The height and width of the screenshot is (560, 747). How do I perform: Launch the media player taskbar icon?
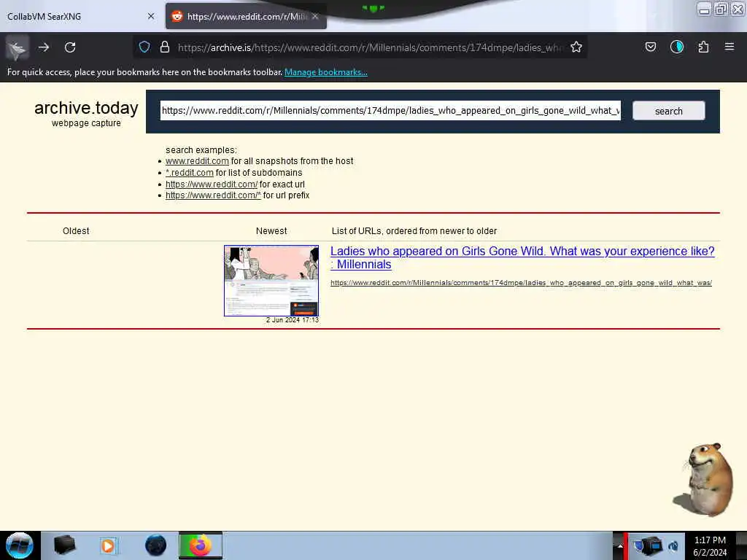coord(109,545)
